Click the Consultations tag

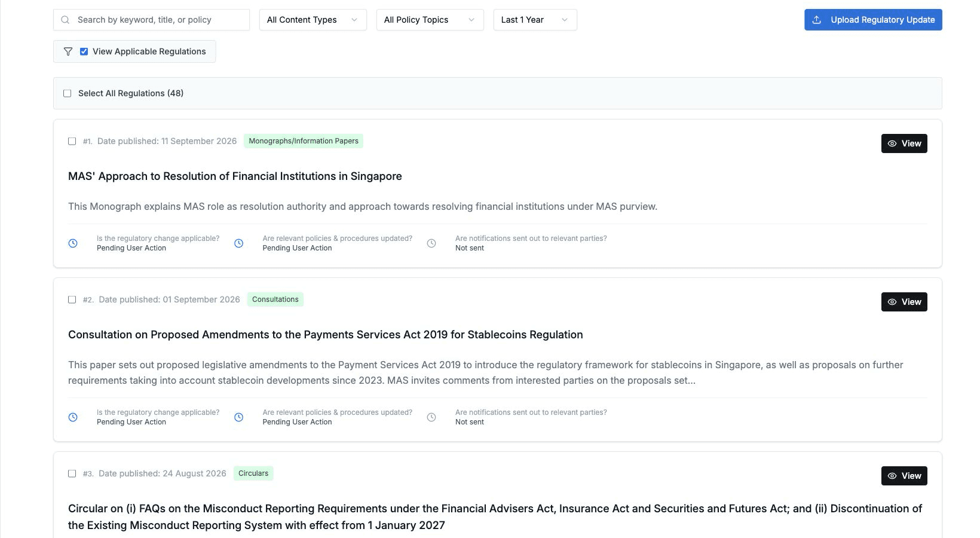275,299
